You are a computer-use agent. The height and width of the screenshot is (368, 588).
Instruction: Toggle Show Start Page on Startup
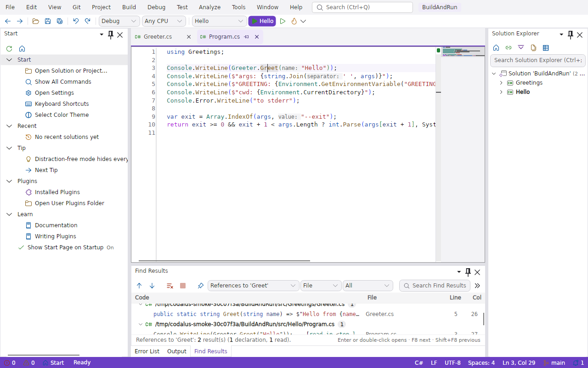click(x=66, y=247)
